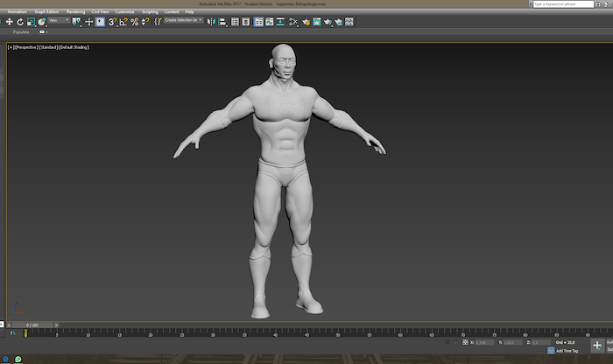Toggle Angle Snap in the toolbar
The image size is (613, 364).
click(123, 22)
